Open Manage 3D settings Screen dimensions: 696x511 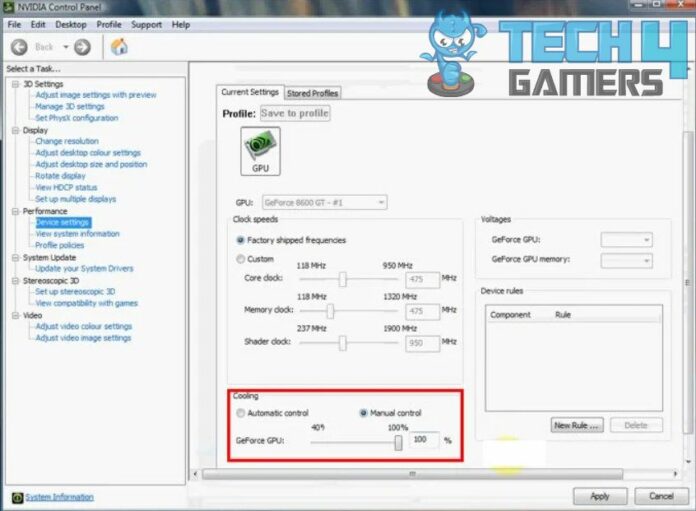click(x=70, y=107)
